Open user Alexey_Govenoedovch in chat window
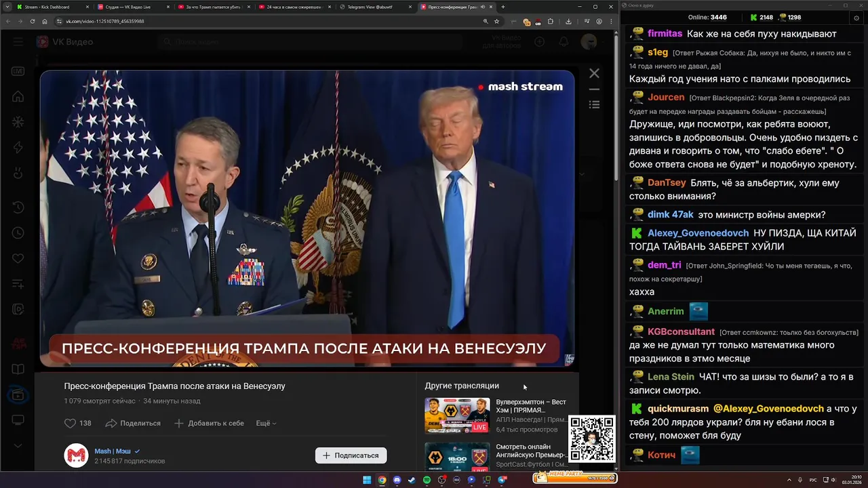Viewport: 868px width, 488px height. 698,232
